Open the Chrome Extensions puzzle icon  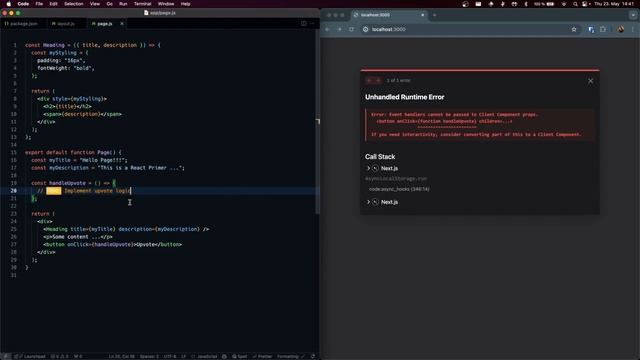(603, 29)
